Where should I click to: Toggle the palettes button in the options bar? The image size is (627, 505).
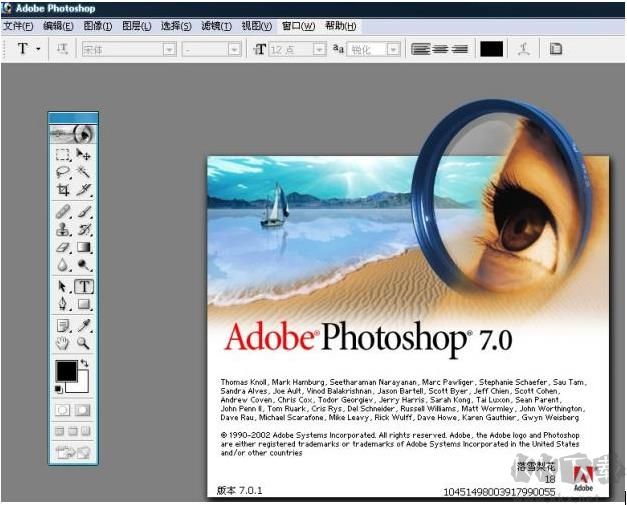pyautogui.click(x=555, y=49)
